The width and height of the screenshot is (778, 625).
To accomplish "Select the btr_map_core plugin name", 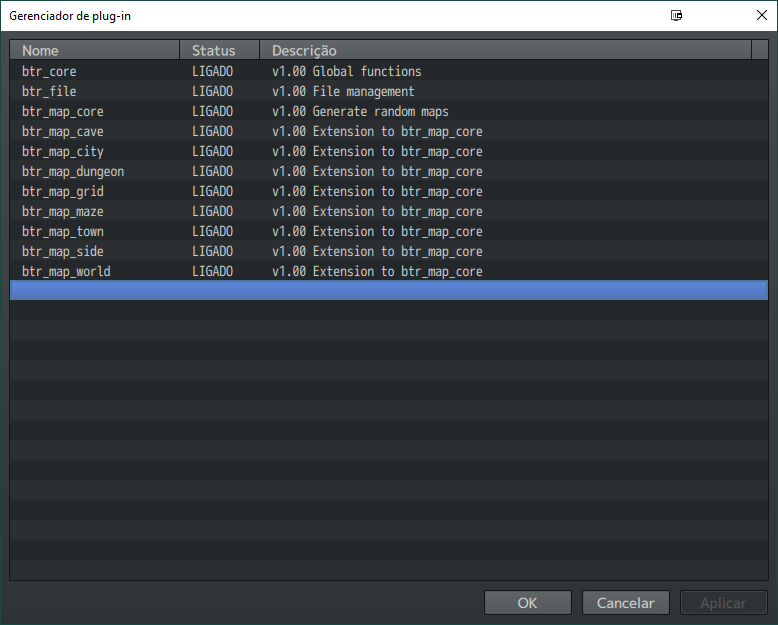I will click(x=63, y=112).
